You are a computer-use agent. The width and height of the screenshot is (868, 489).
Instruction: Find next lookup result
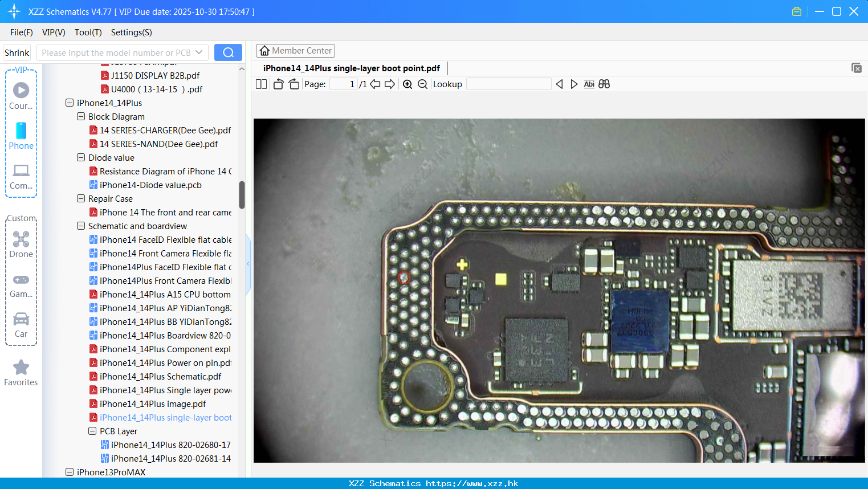[x=574, y=84]
